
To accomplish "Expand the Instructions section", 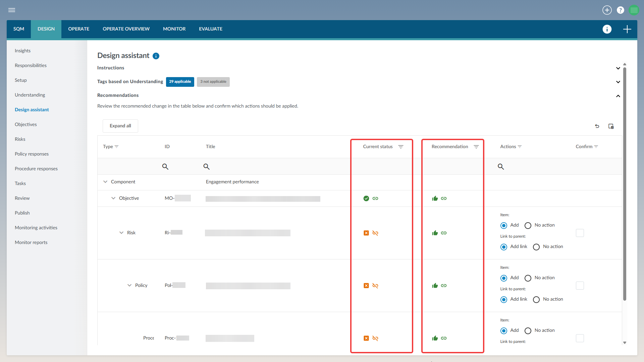I will tap(618, 68).
